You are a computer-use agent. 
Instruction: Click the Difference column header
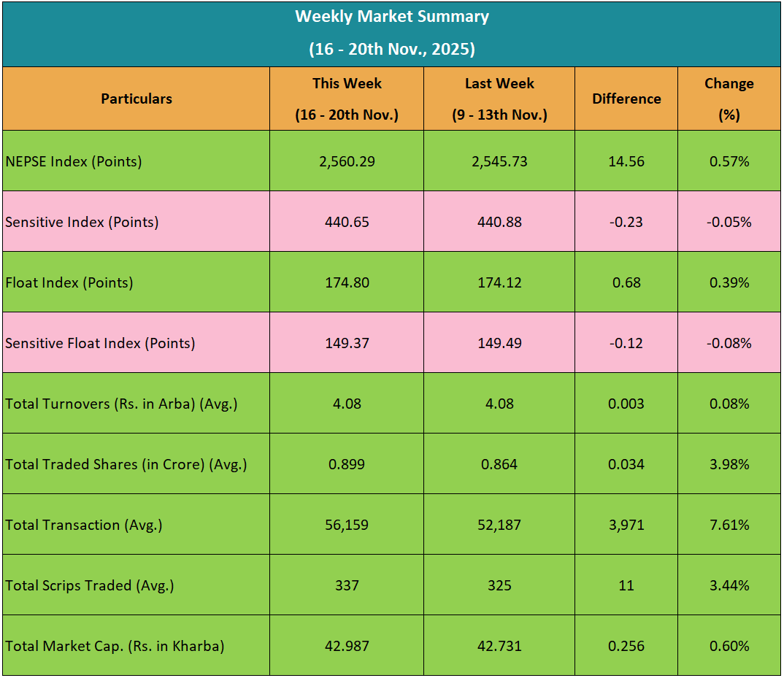click(626, 99)
